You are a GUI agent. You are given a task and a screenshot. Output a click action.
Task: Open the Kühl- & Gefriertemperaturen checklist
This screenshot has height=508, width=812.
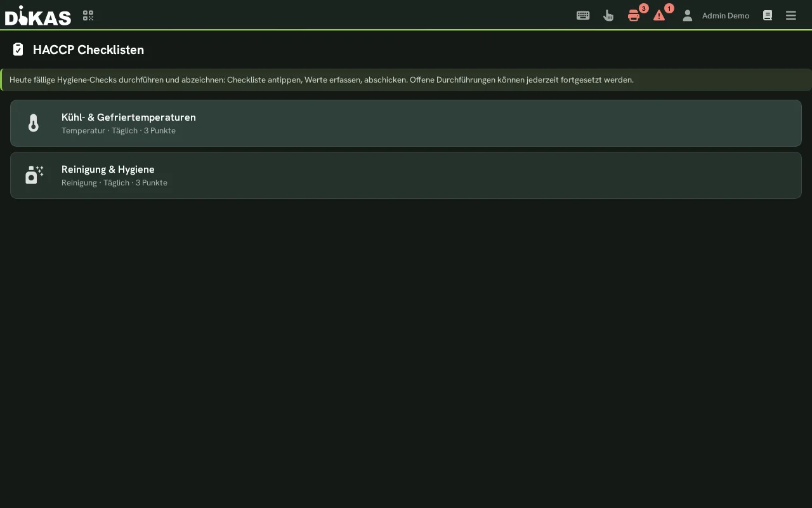[x=406, y=123]
